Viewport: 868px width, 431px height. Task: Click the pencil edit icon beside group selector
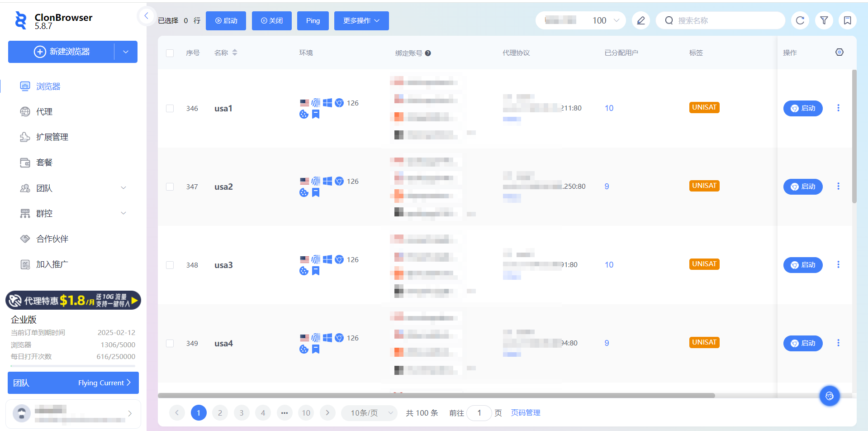[x=640, y=20]
